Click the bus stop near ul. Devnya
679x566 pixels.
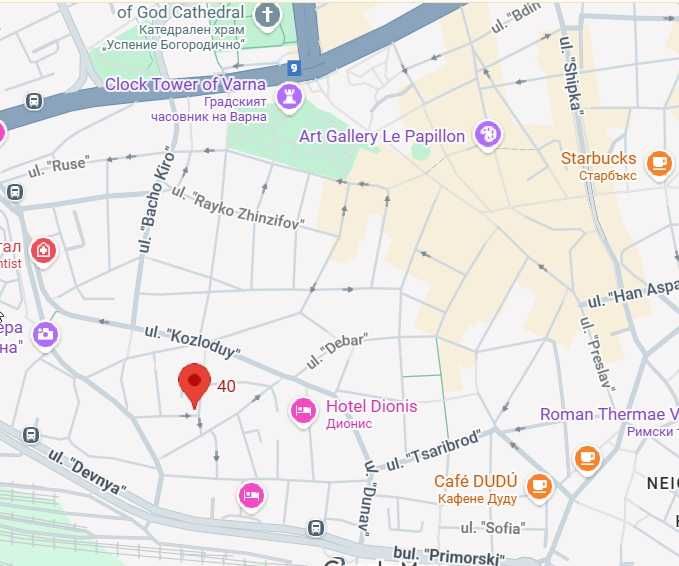[31, 435]
